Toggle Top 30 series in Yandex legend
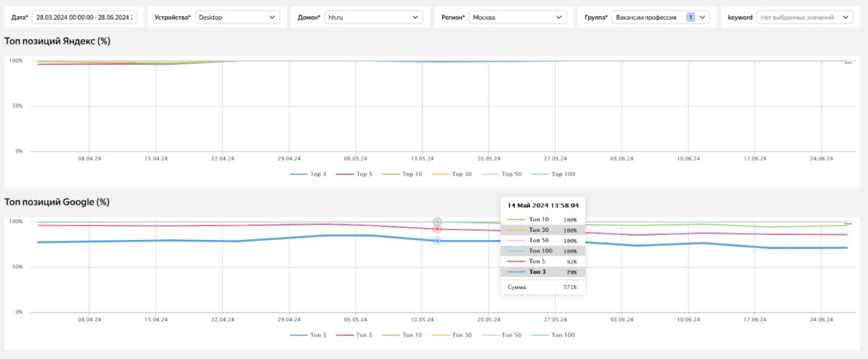This screenshot has width=868, height=359. click(451, 174)
